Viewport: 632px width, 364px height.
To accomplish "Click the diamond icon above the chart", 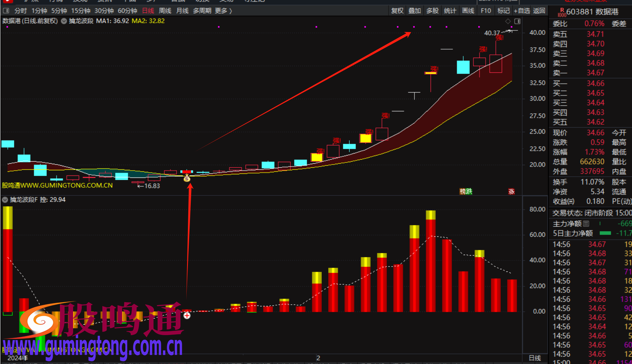I will pos(508,21).
